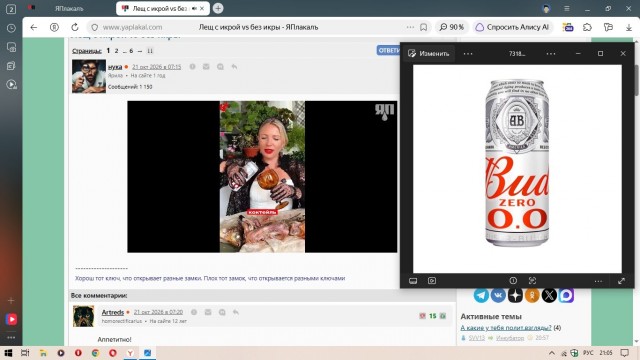Screen dimensions: 640x360
Task: Share via Telegram icon
Action: [481, 295]
